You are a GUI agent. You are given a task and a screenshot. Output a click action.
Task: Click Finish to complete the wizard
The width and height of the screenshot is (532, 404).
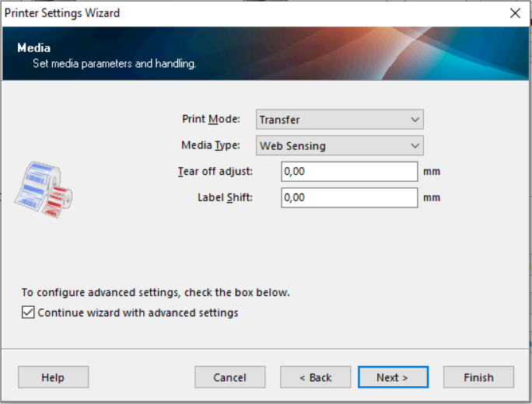pyautogui.click(x=478, y=378)
